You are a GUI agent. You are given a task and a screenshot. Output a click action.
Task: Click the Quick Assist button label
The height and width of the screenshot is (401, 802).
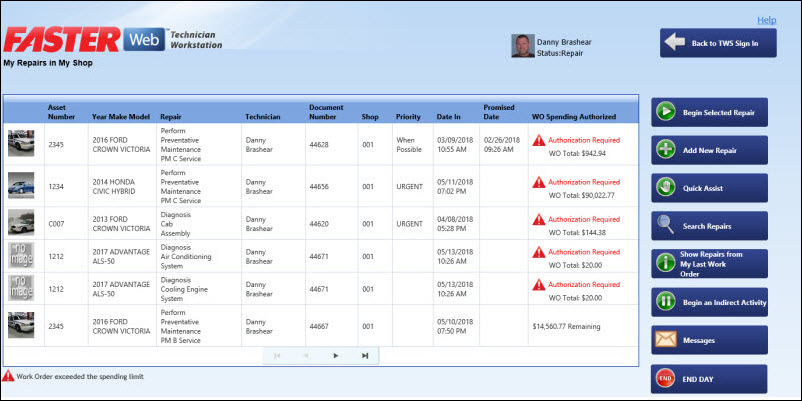pyautogui.click(x=703, y=188)
